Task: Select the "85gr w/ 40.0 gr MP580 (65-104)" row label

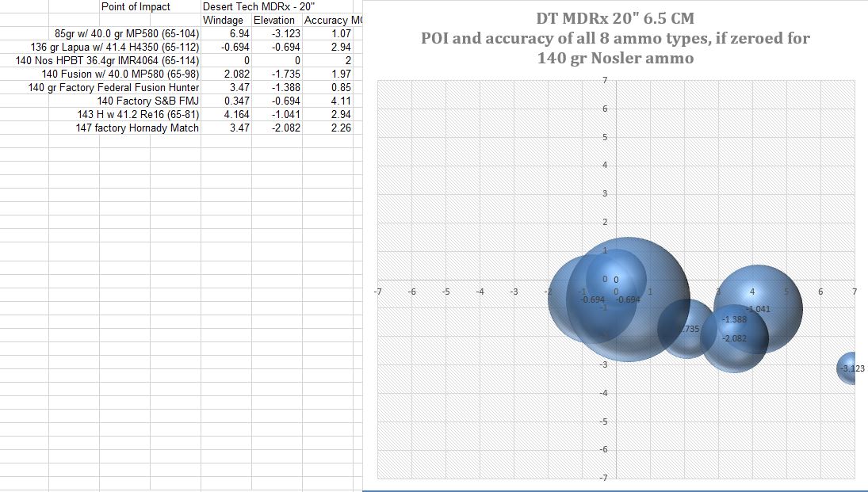Action: [x=127, y=33]
